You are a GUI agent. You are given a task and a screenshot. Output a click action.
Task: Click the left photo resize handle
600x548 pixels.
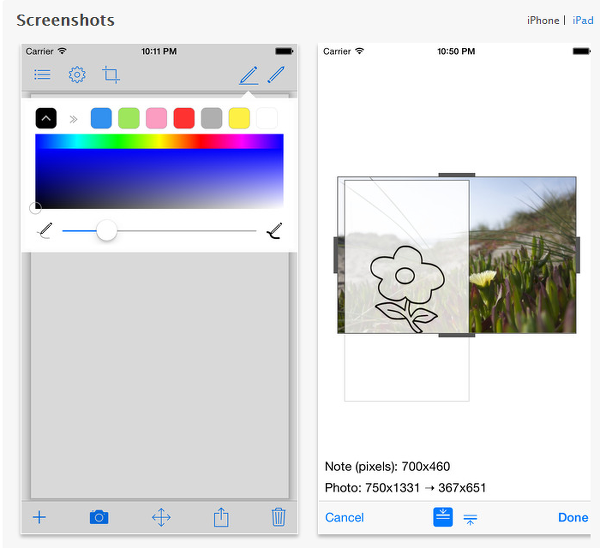pyautogui.click(x=336, y=255)
